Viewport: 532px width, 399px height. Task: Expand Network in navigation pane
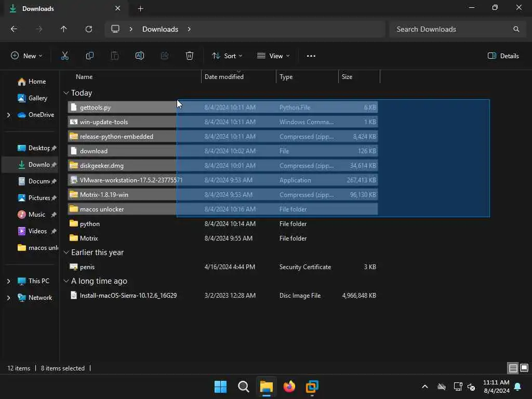pyautogui.click(x=8, y=298)
